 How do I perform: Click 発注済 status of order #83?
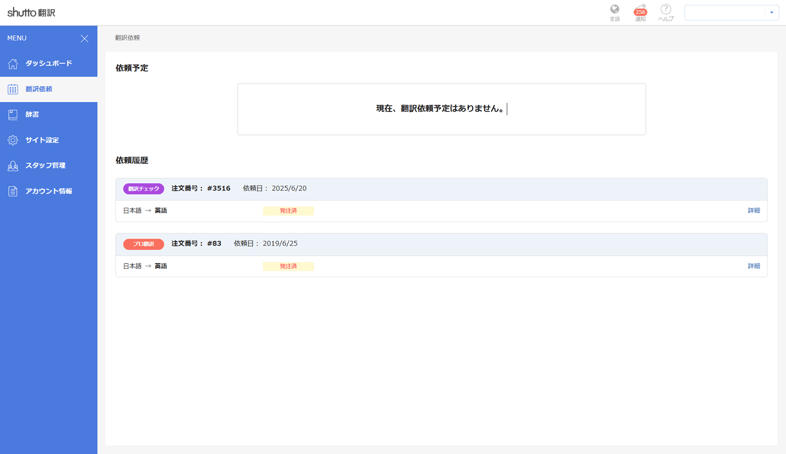(x=288, y=267)
